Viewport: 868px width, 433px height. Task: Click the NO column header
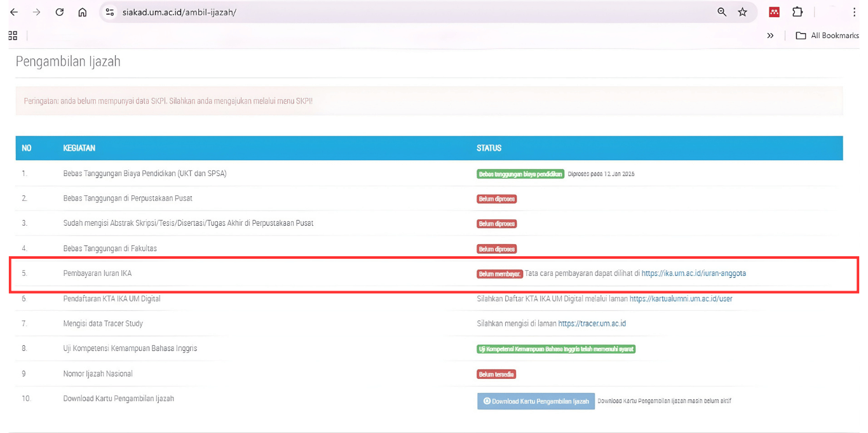[x=26, y=148]
